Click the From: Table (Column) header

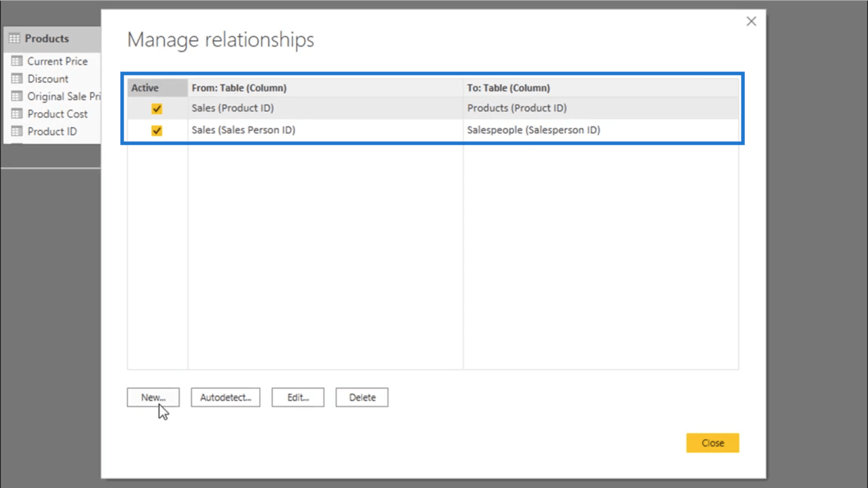(325, 88)
